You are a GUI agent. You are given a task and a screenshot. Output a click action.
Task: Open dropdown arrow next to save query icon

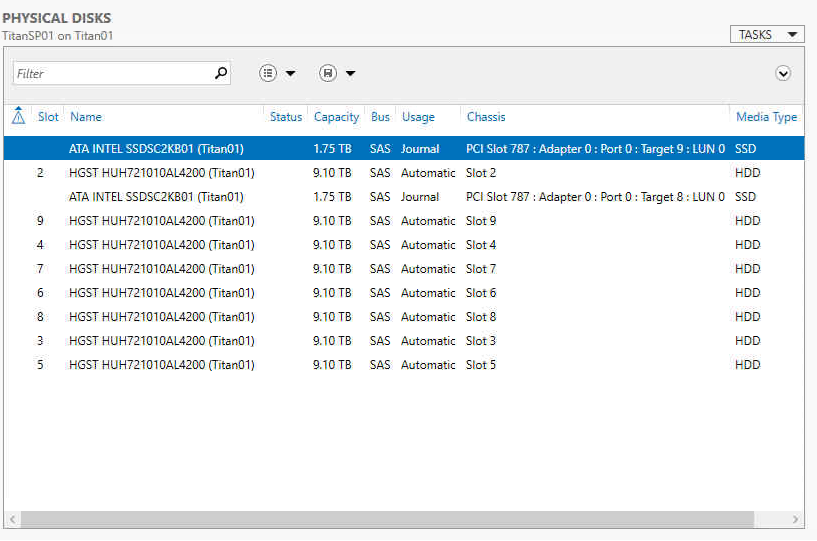pyautogui.click(x=351, y=73)
